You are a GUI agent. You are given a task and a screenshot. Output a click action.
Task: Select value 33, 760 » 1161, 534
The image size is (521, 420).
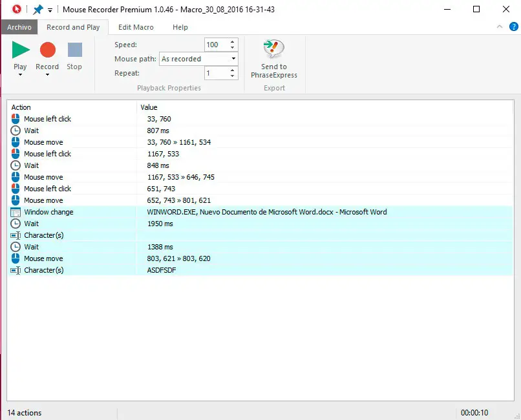tap(179, 142)
